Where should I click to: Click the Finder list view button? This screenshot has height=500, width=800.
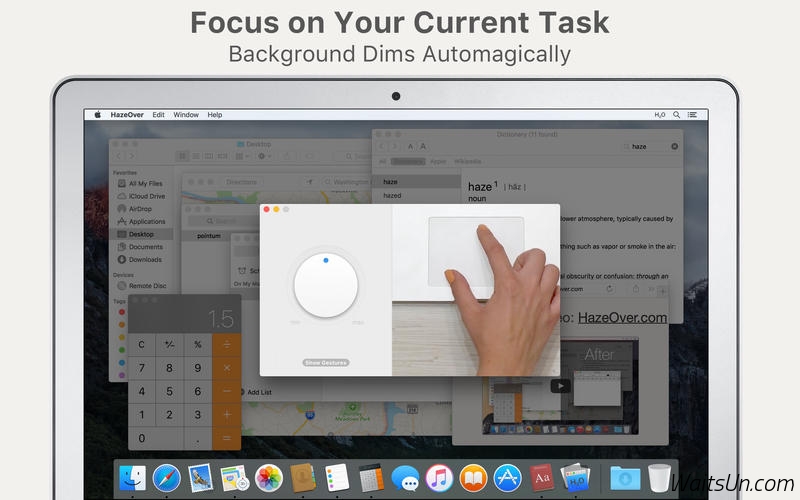[195, 156]
